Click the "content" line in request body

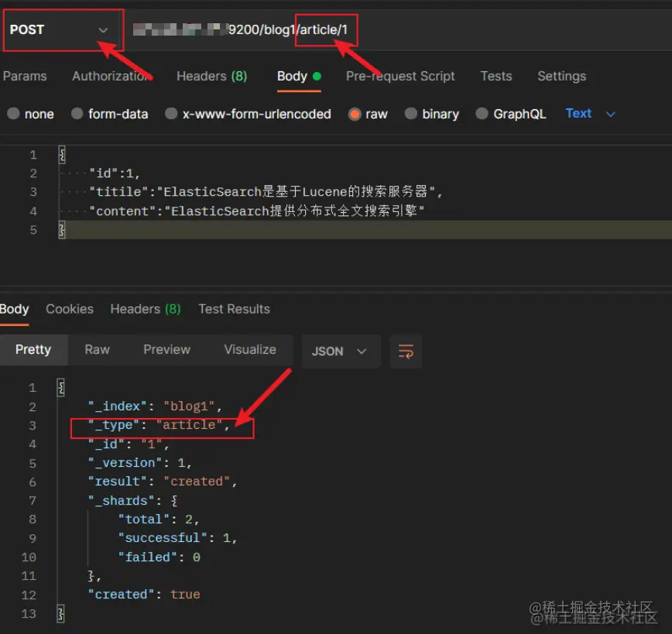(x=257, y=211)
